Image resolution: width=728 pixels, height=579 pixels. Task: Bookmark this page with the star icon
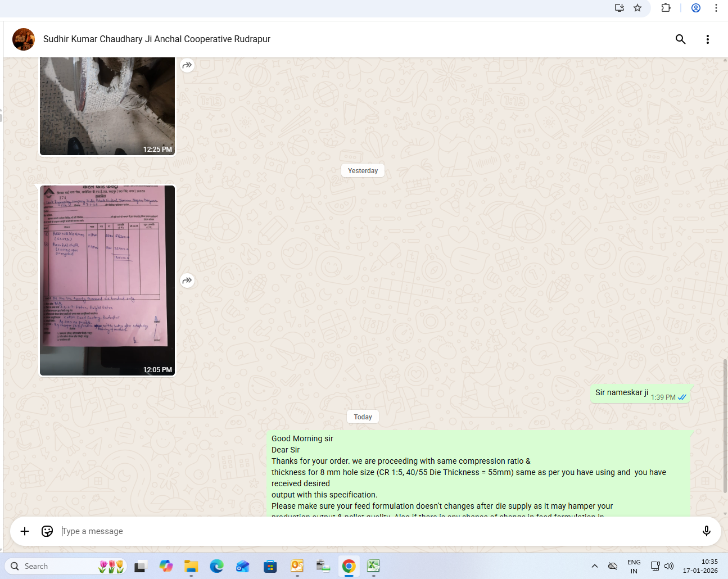[637, 8]
